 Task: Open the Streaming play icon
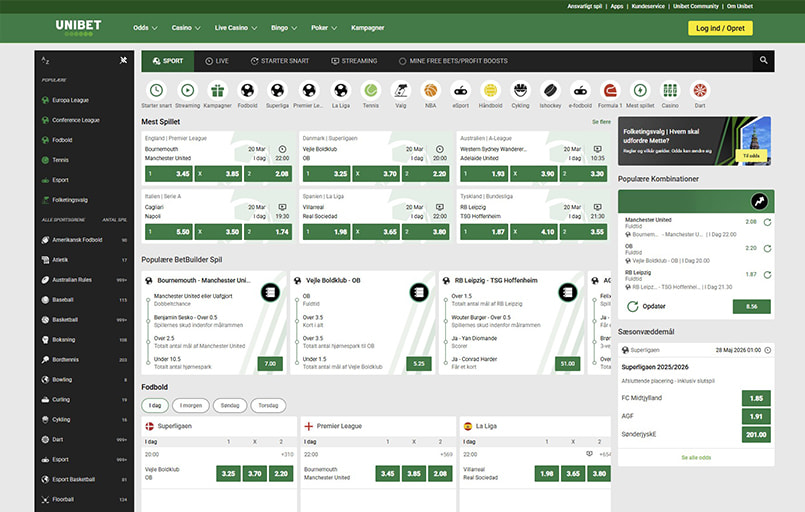pyautogui.click(x=187, y=90)
